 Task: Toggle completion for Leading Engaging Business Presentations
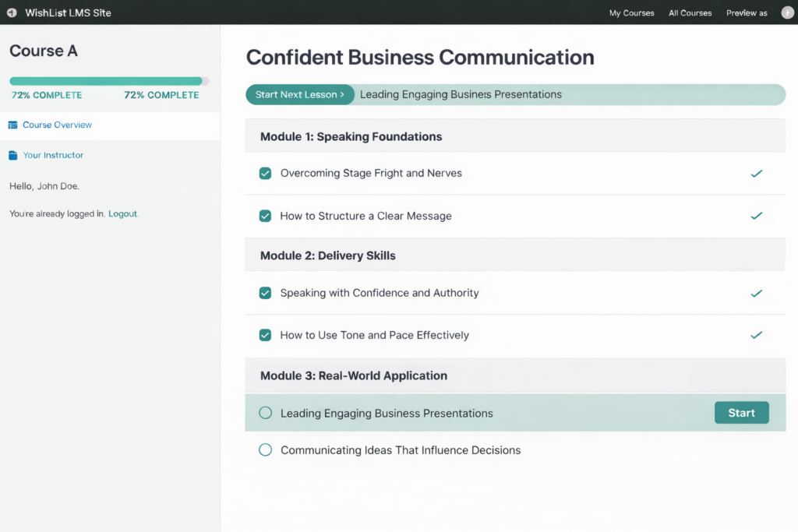(x=265, y=413)
